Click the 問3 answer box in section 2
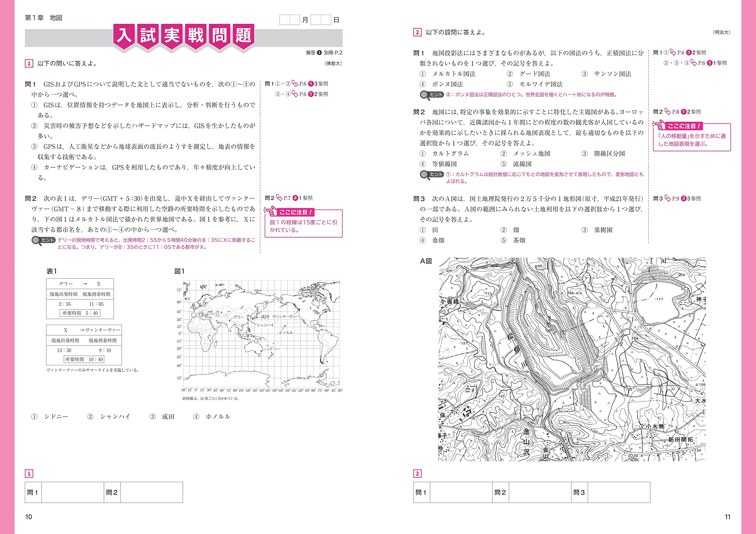The height and width of the screenshot is (534, 756). tap(618, 493)
